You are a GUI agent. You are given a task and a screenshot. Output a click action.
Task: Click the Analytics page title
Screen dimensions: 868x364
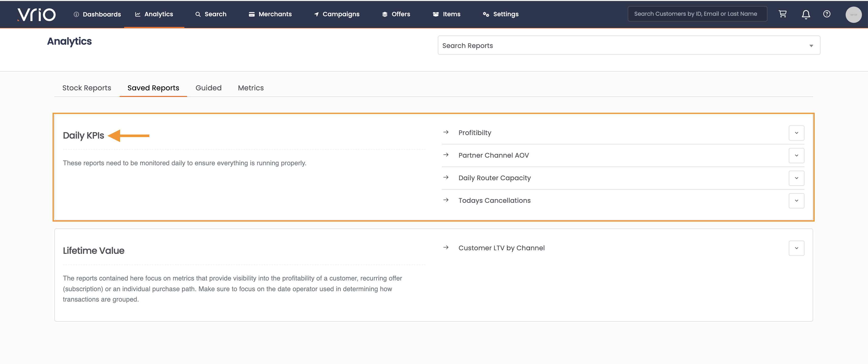coord(69,41)
